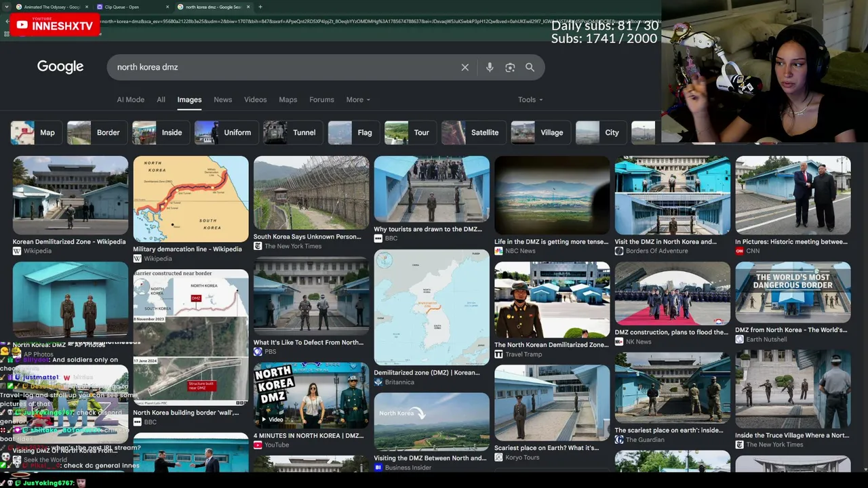Viewport: 868px width, 488px height.
Task: Open "What It's Like To Defect From North" link
Action: tap(309, 343)
